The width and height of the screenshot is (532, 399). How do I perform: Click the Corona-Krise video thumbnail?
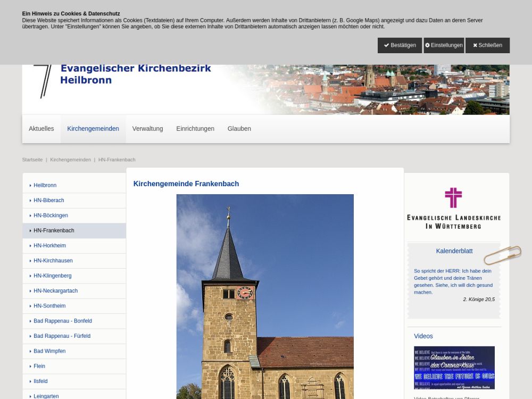[454, 368]
